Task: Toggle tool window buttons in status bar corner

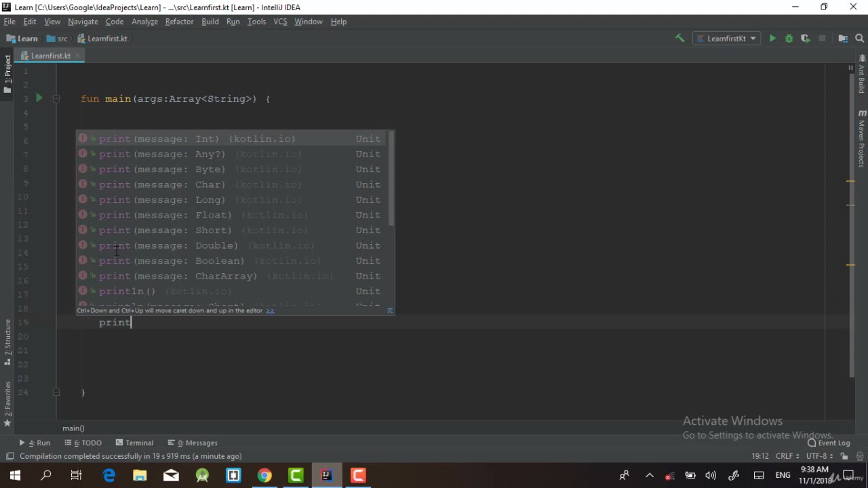Action: coord(9,456)
